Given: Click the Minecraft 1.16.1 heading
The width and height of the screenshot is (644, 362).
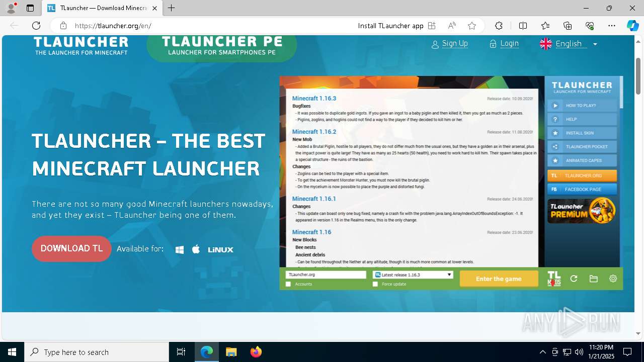Looking at the screenshot, I should tap(314, 199).
